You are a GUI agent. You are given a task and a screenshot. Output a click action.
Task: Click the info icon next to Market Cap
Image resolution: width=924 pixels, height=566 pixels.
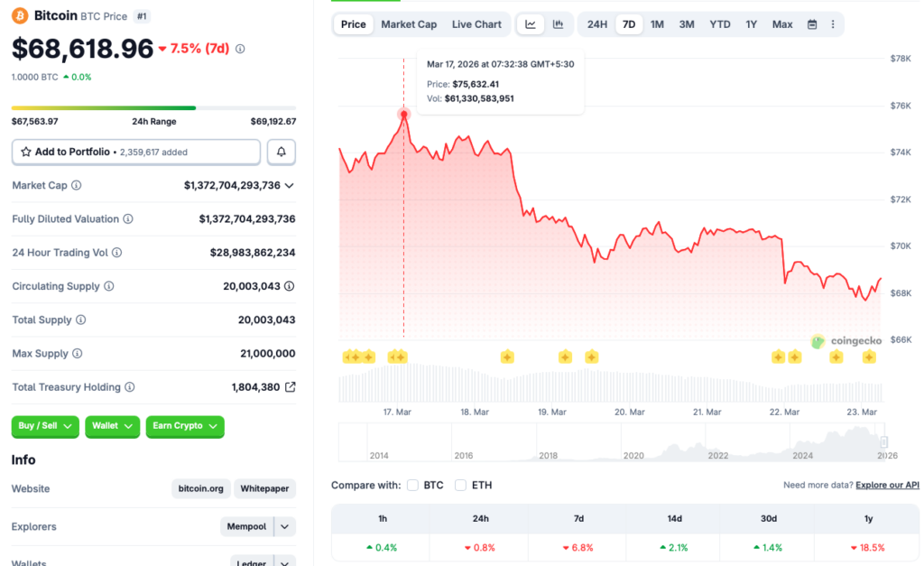(77, 185)
